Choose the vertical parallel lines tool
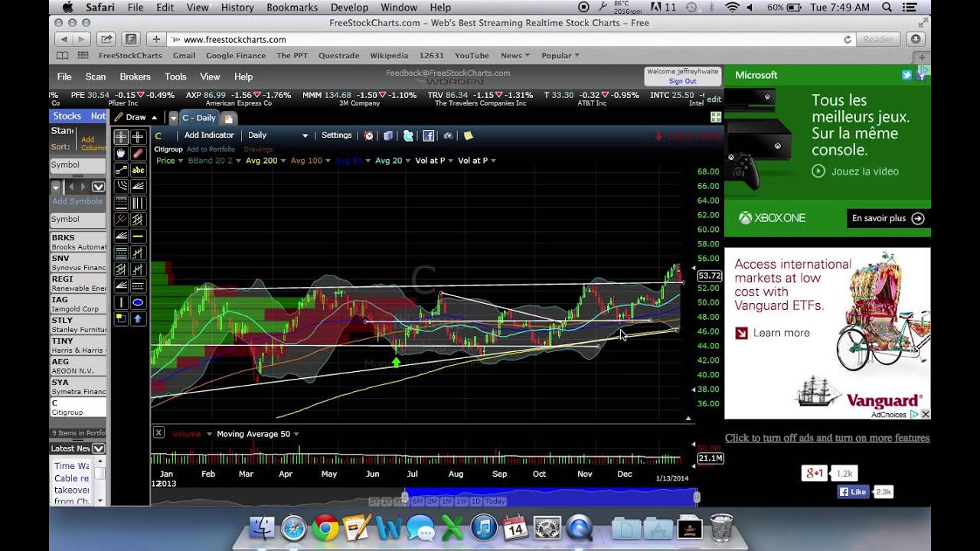The image size is (980, 551). (x=138, y=202)
